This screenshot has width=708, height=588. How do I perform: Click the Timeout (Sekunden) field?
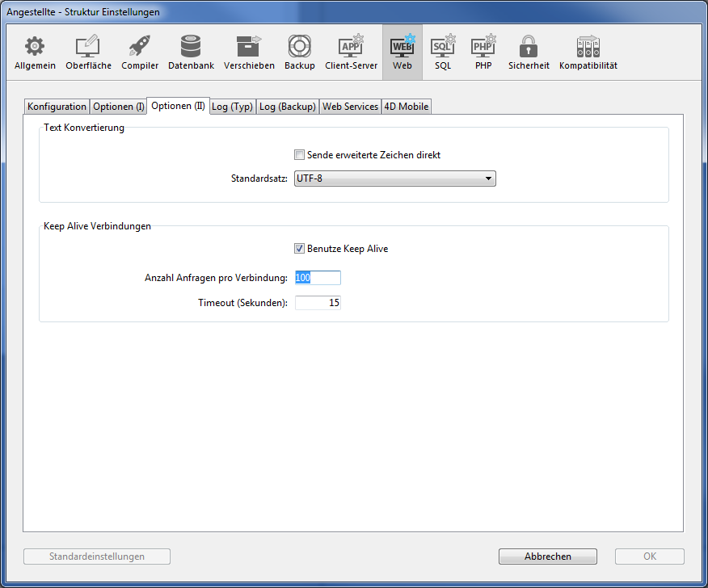[318, 303]
